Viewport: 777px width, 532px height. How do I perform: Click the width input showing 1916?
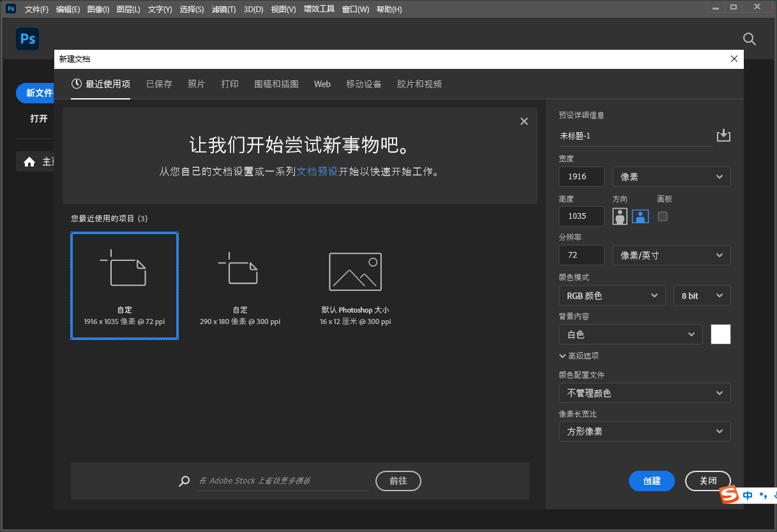point(581,177)
